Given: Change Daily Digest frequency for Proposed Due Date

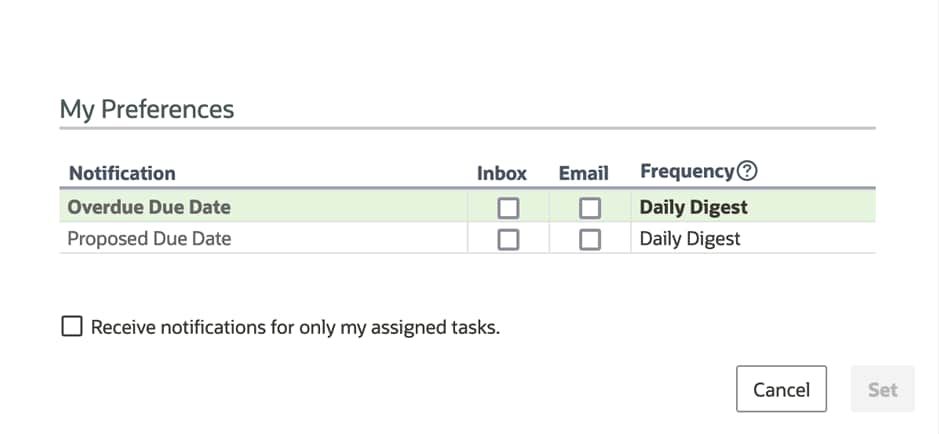Looking at the screenshot, I should [x=690, y=239].
